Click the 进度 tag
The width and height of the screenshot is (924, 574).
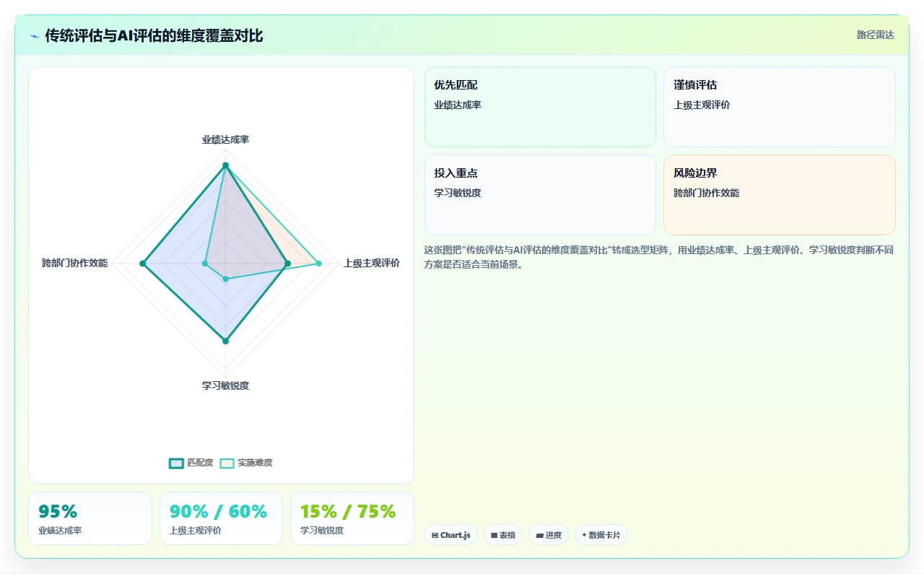point(549,535)
